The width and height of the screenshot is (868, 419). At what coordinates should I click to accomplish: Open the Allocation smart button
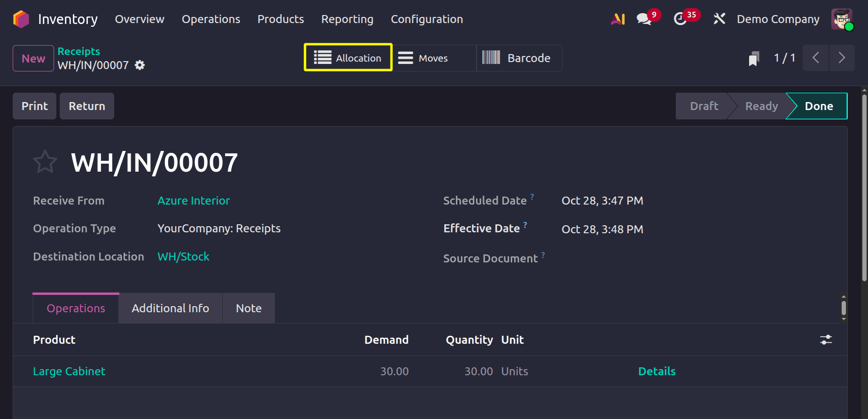pos(348,57)
